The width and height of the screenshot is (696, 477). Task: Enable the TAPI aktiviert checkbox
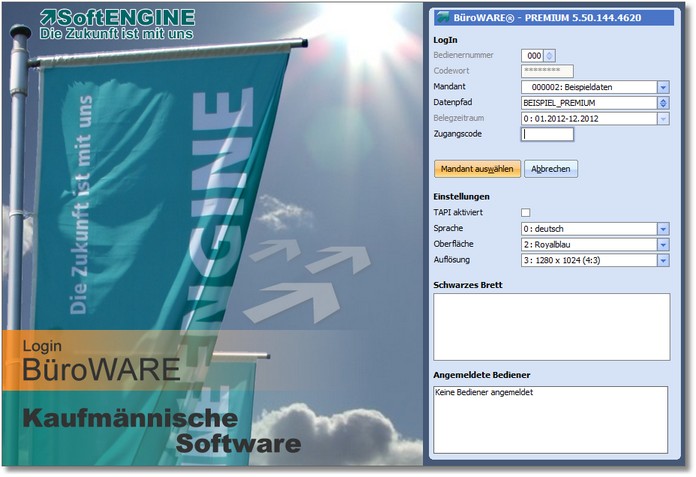[526, 213]
